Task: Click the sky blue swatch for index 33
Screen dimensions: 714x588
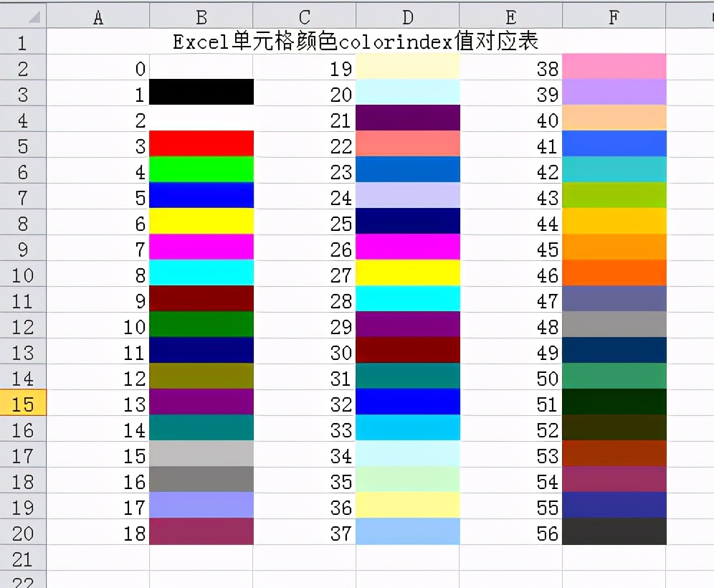Action: click(408, 428)
